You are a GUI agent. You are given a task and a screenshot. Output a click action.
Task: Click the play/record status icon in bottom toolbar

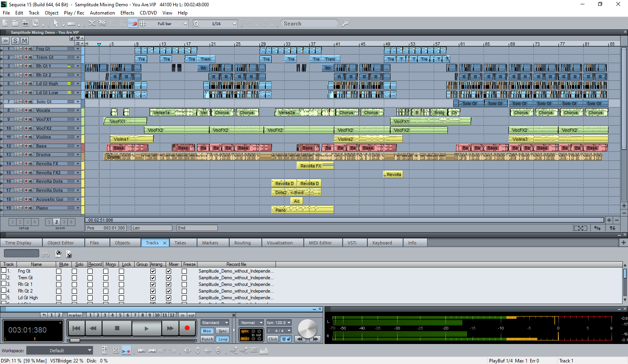coord(126,351)
